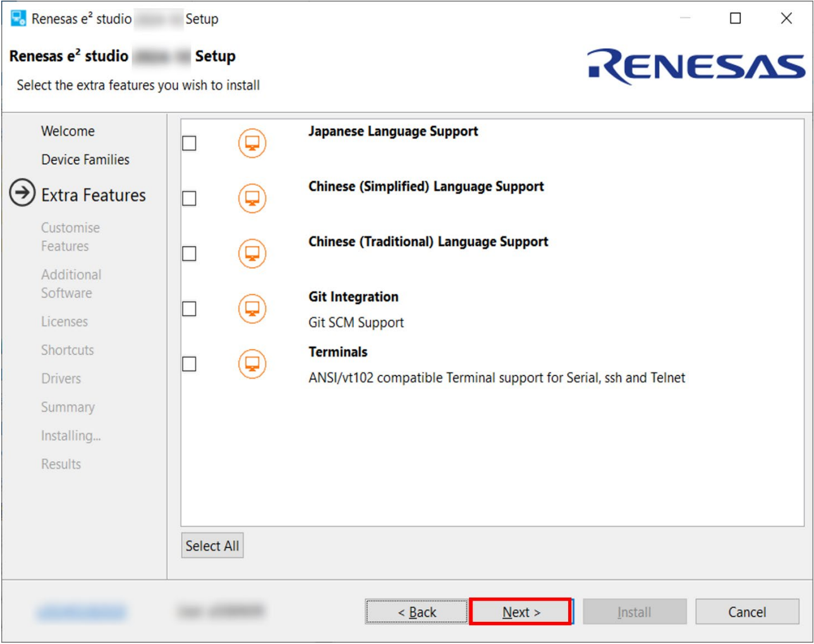Image resolution: width=814 pixels, height=644 pixels.
Task: Click the Git Integration orange install icon
Action: [252, 309]
